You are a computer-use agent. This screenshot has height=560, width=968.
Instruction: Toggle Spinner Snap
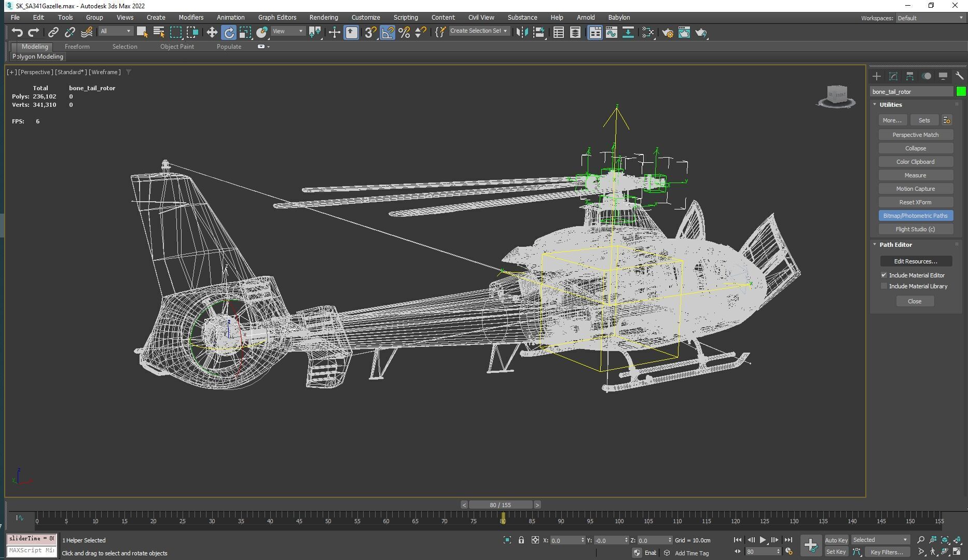click(421, 32)
